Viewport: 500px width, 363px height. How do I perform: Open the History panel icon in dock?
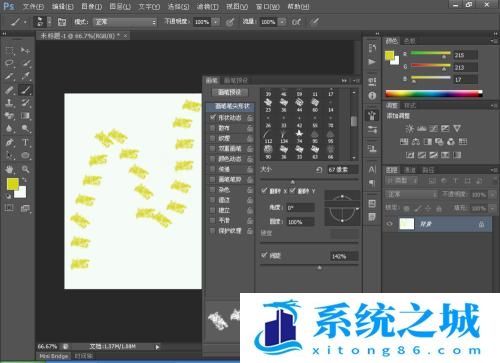(372, 48)
